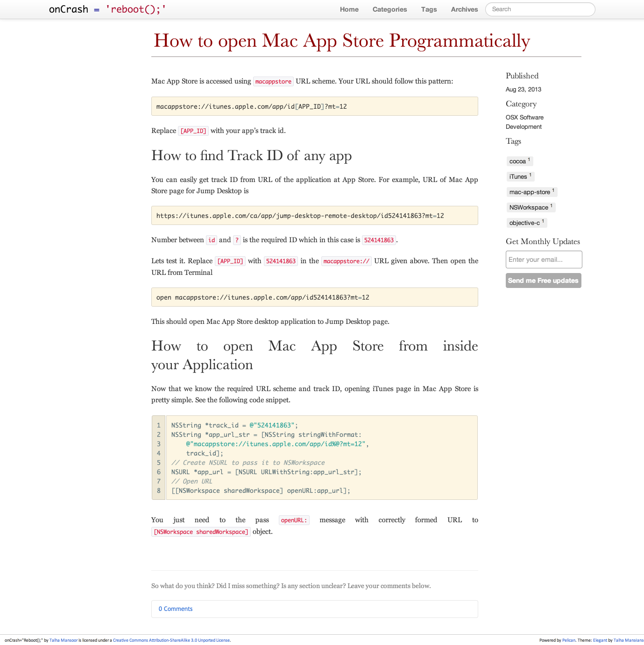Click the inline '[NSWorkspace sharedWorkspace]' code
Image resolution: width=644 pixels, height=645 pixels.
click(x=201, y=532)
